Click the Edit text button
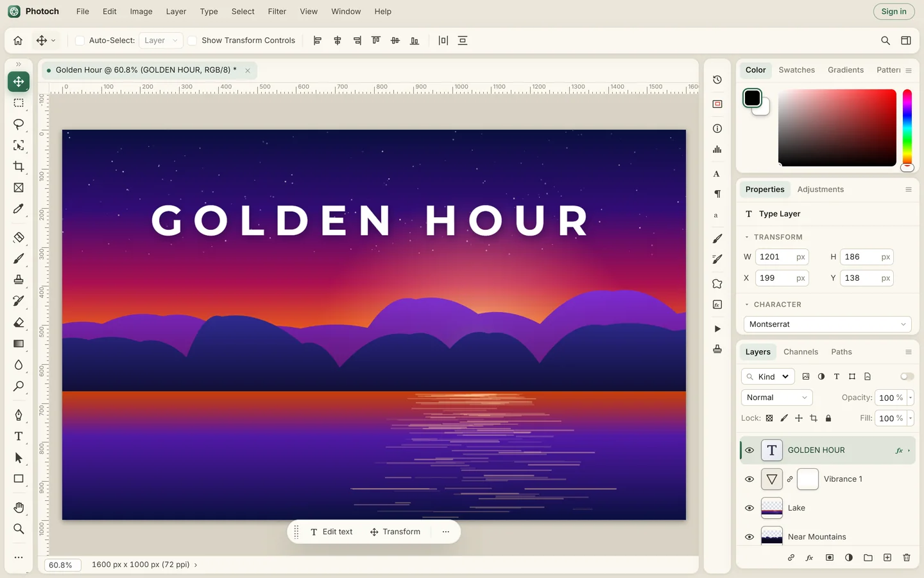Screen dimensions: 924x578 point(332,532)
